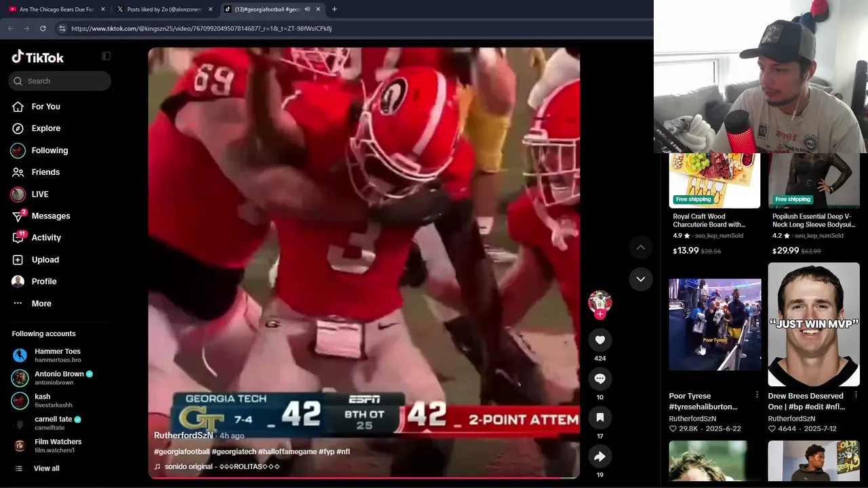The image size is (868, 488).
Task: Click the site information icon in address bar
Action: pyautogui.click(x=62, y=28)
